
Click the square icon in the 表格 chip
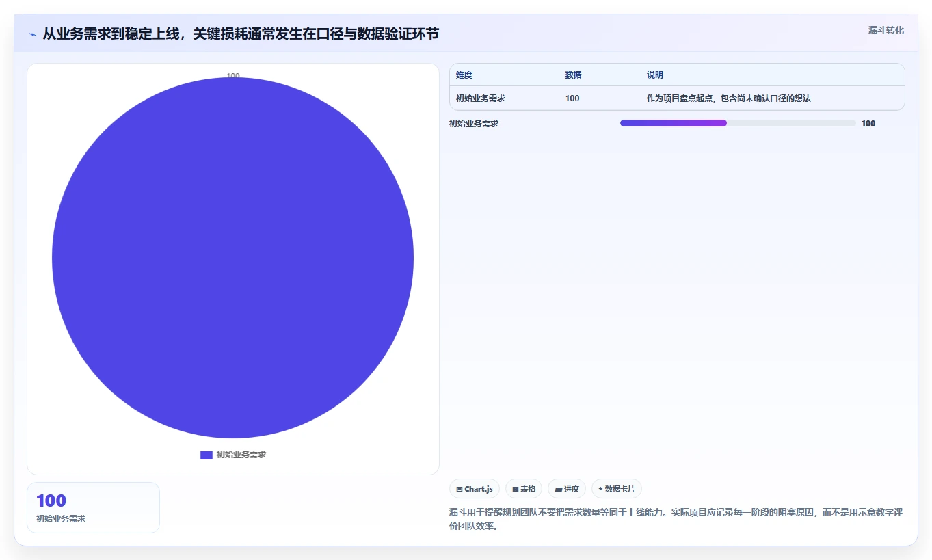(516, 490)
